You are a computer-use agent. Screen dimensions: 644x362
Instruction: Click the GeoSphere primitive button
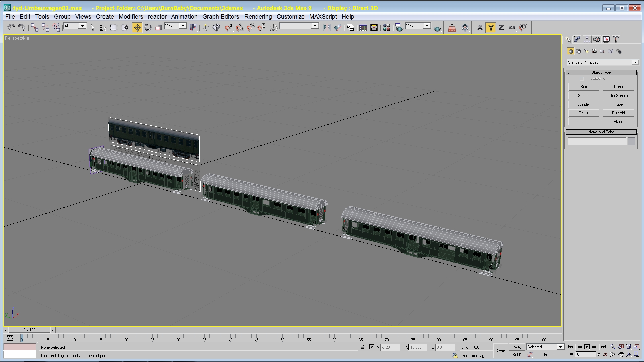click(x=618, y=96)
